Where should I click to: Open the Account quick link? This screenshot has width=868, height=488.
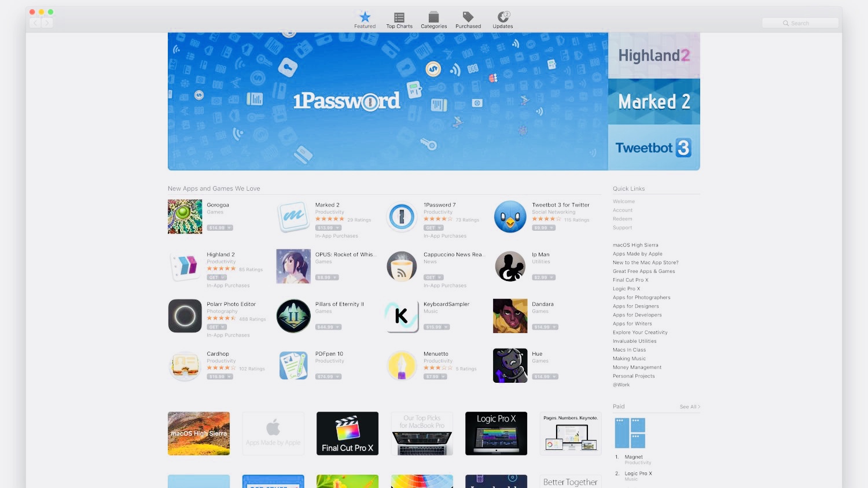point(623,210)
